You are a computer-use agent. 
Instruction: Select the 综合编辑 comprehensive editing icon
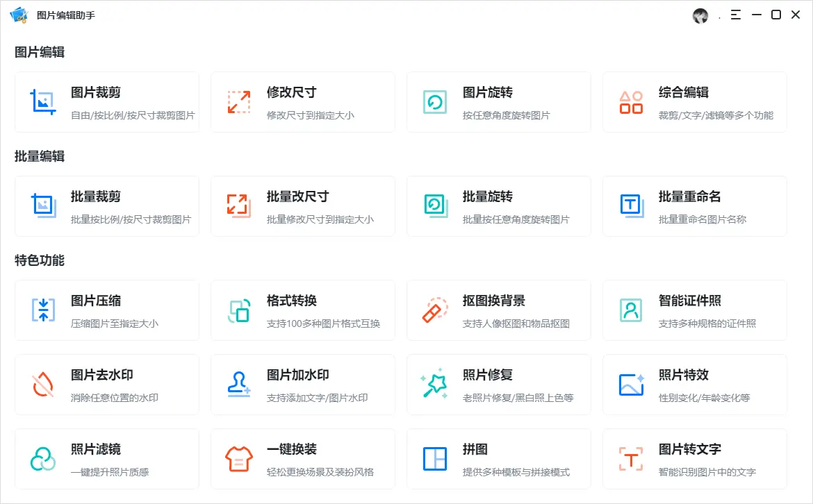[631, 101]
